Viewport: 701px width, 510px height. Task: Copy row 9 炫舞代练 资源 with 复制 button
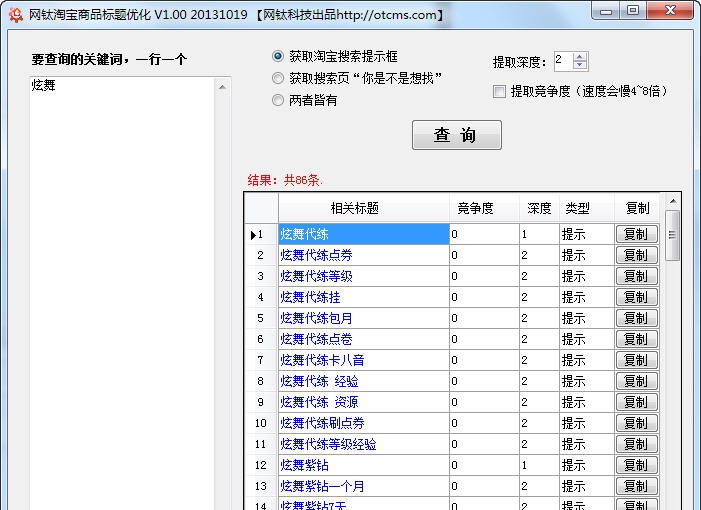[x=637, y=402]
